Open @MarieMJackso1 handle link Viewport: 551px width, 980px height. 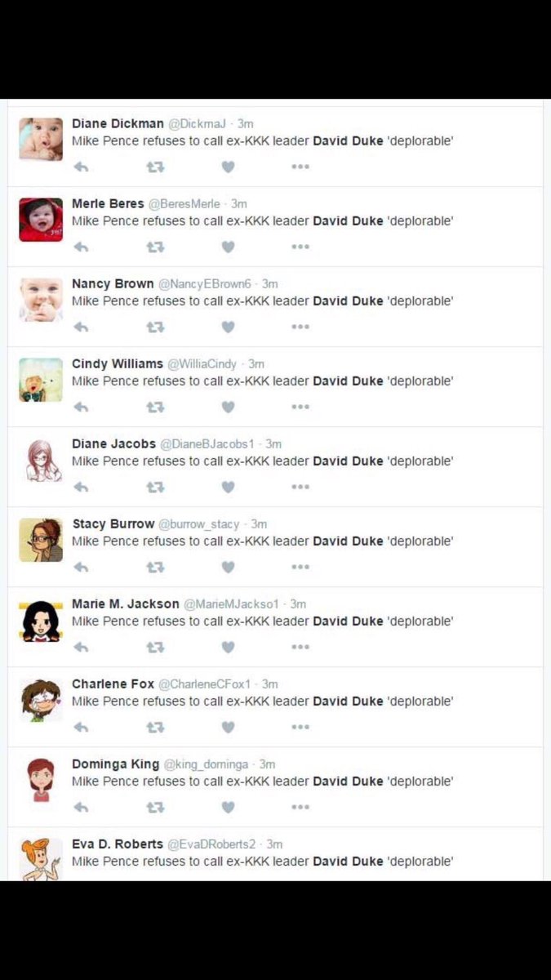(231, 604)
